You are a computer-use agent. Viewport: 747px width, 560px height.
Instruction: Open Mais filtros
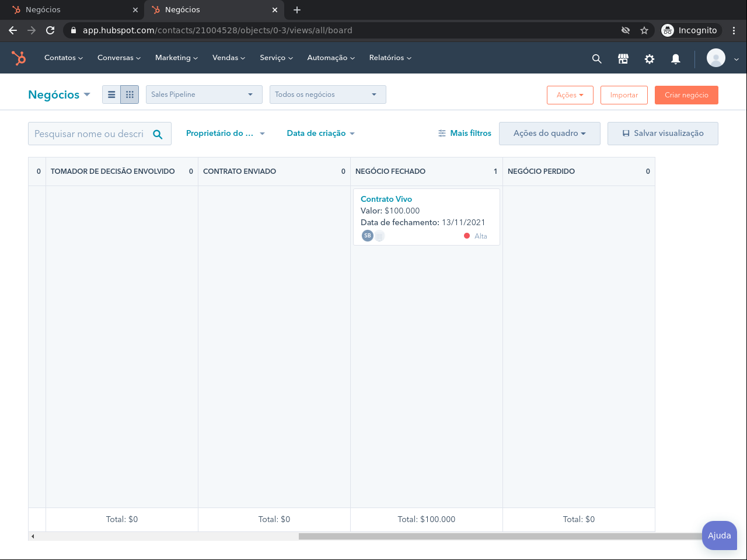coord(465,133)
